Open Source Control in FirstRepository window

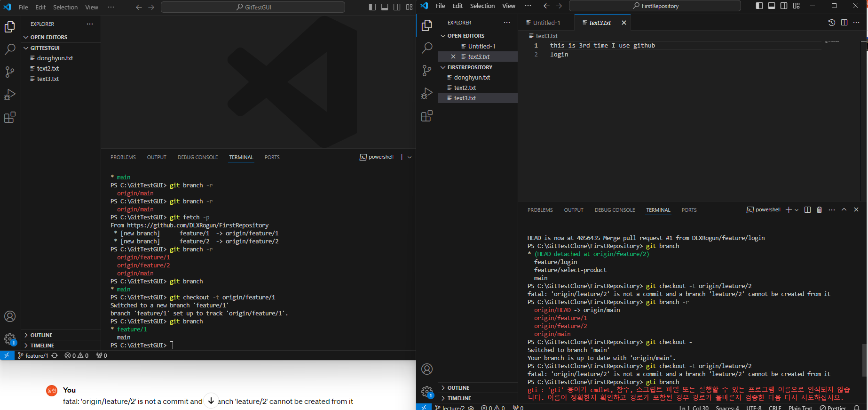[x=427, y=71]
